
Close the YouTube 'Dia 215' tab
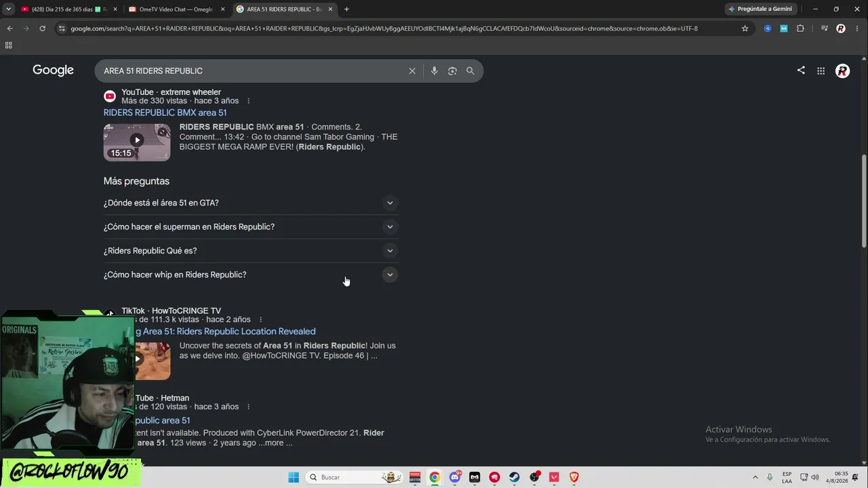pos(115,9)
